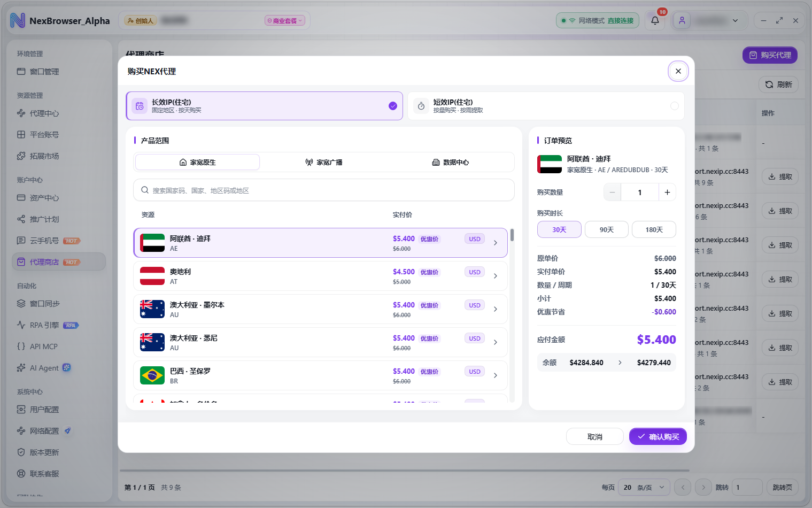Click the Brazil flag for São Paulo
This screenshot has width=812, height=508.
point(152,375)
